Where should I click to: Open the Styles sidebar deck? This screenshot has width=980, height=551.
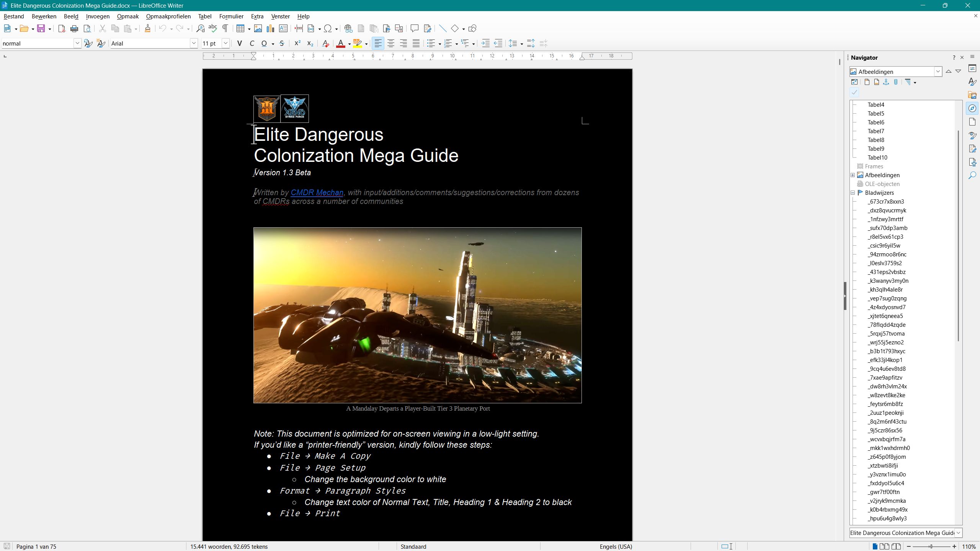coord(972,82)
